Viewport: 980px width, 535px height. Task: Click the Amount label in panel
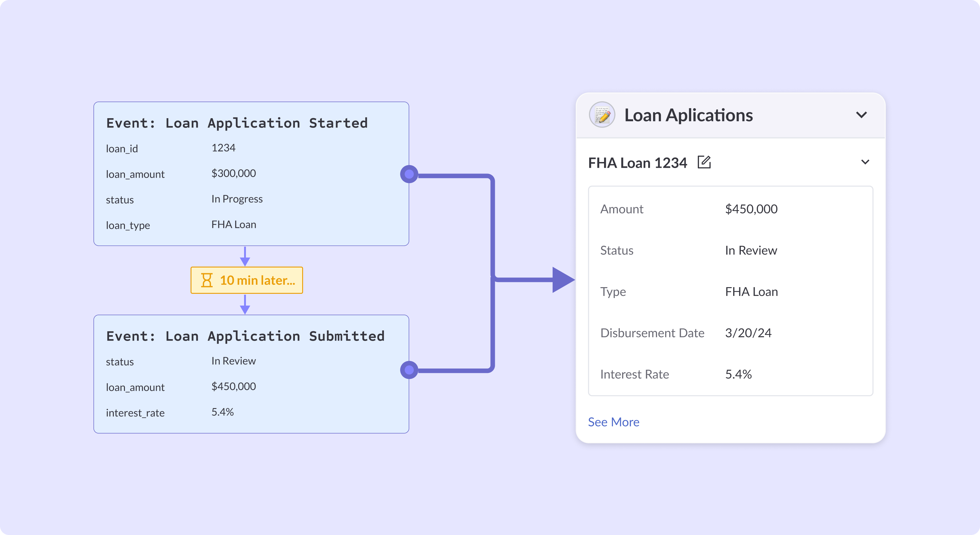[622, 209]
